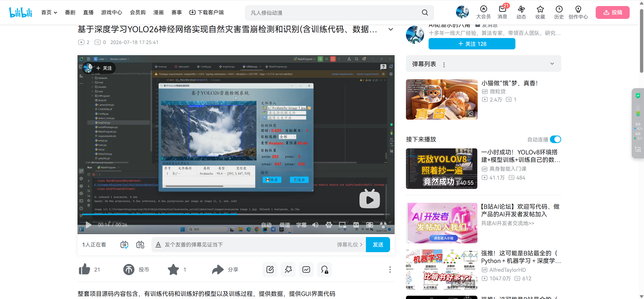Viewport: 644px width, 299px height.
Task: Click the headset with lock icon
Action: [x=324, y=269]
